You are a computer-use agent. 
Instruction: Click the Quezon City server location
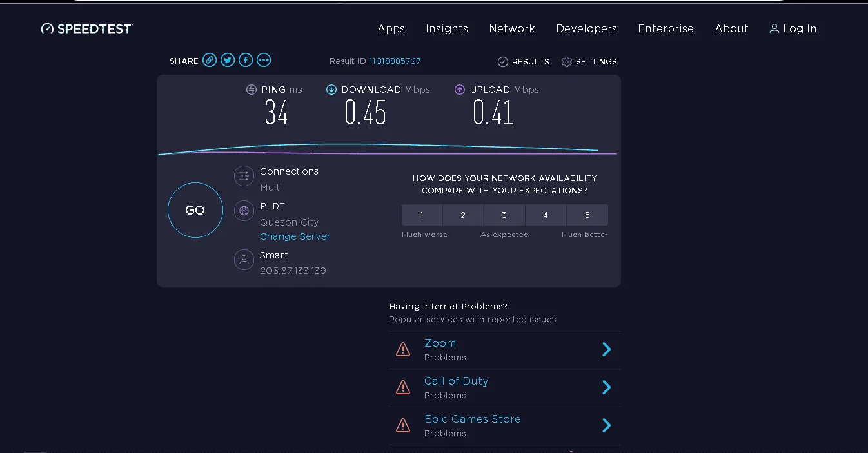pos(290,222)
